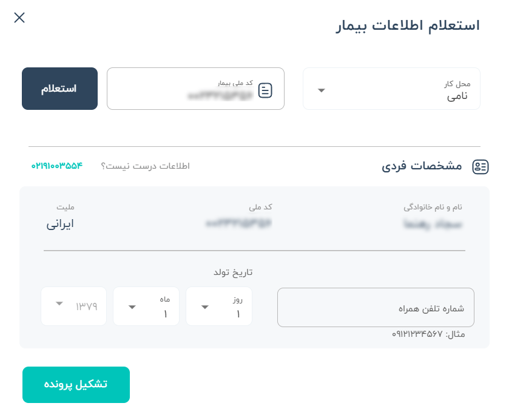Focus the شماره تلفن همراه input field
The width and height of the screenshot is (506, 420).
[x=376, y=307]
